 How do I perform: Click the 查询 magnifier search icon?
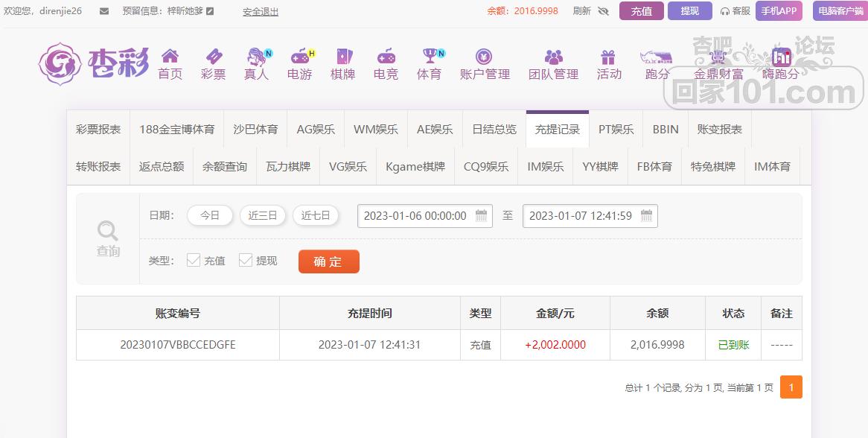click(107, 230)
